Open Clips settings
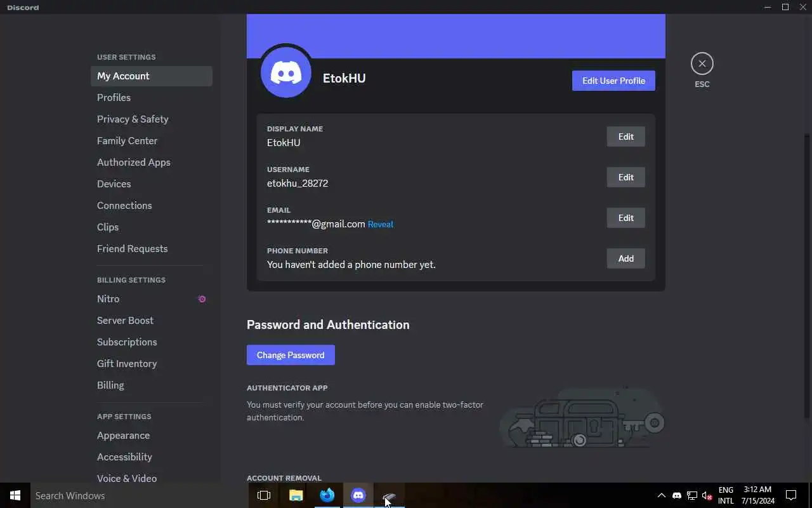This screenshot has width=812, height=508. click(152, 227)
